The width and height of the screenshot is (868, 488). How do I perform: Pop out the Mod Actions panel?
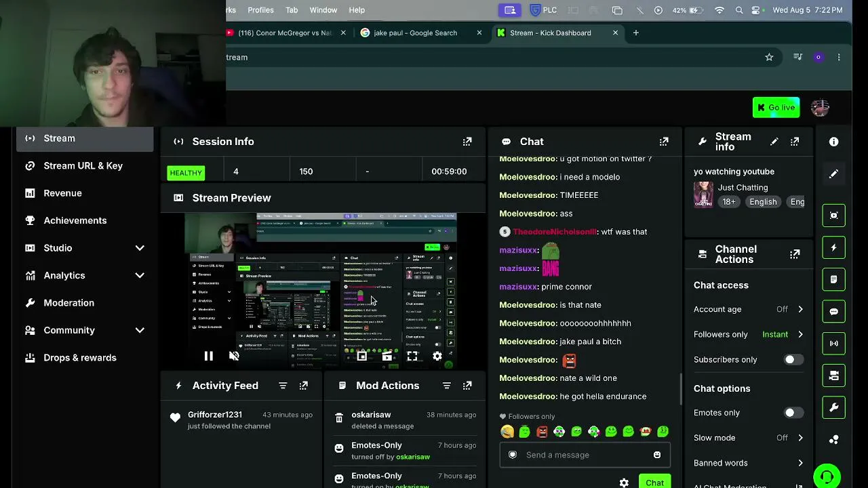click(467, 386)
